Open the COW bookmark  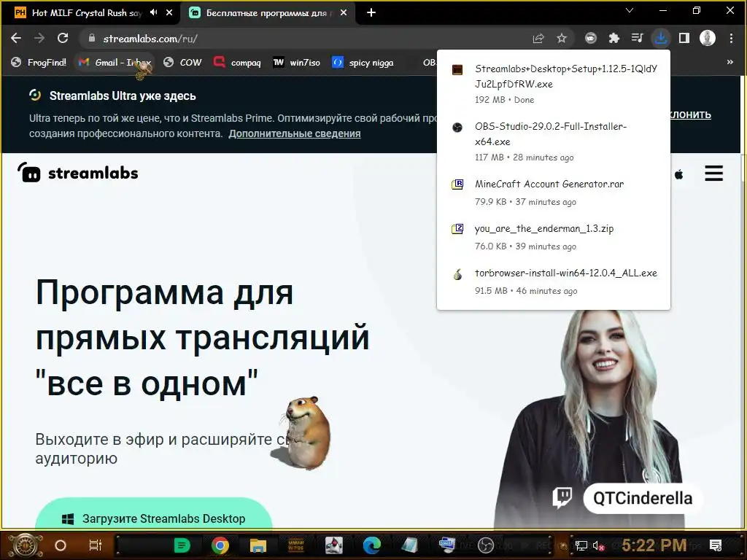(183, 63)
